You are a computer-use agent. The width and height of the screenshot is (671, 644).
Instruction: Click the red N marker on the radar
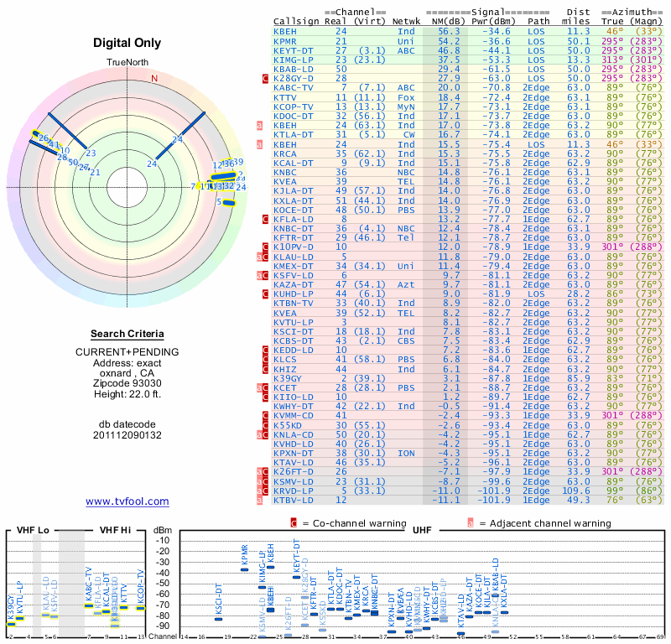pyautogui.click(x=154, y=78)
